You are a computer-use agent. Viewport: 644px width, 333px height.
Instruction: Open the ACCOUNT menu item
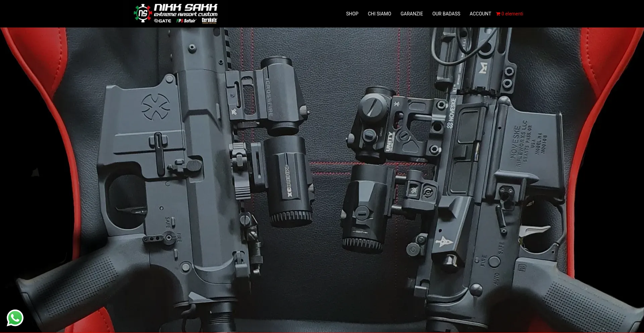[480, 14]
